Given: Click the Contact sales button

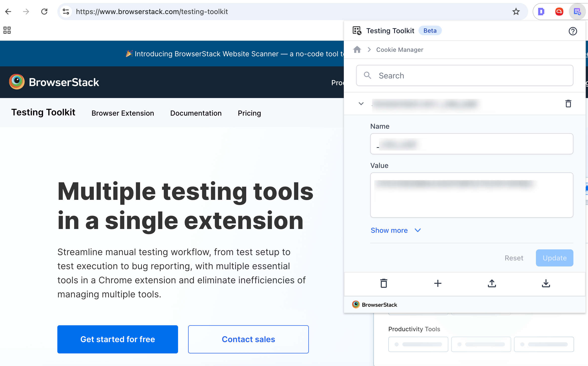Looking at the screenshot, I should [248, 339].
